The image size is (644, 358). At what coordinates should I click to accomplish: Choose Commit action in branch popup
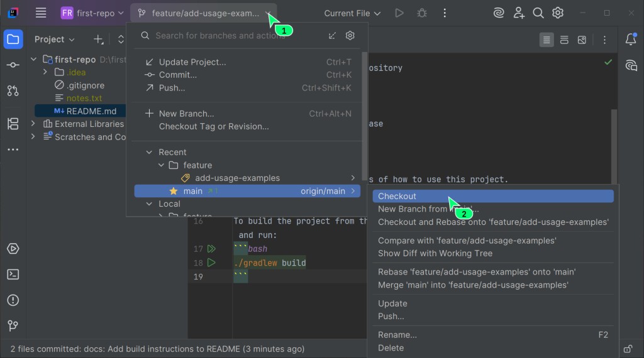tap(248, 75)
